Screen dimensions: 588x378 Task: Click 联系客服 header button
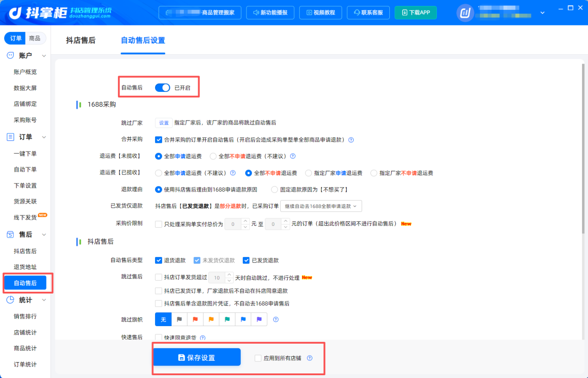[x=368, y=13]
